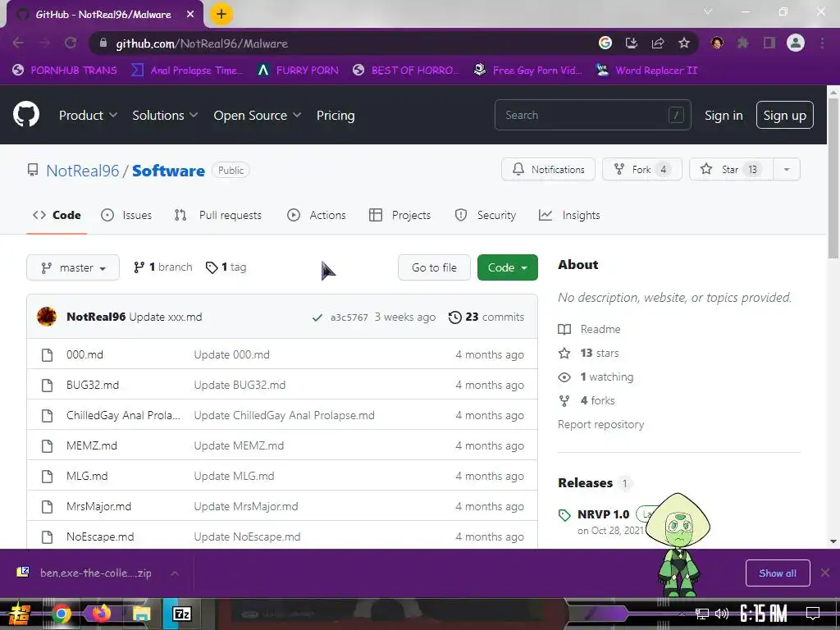Open a new tab with the plus button
The width and height of the screenshot is (840, 630).
221,14
